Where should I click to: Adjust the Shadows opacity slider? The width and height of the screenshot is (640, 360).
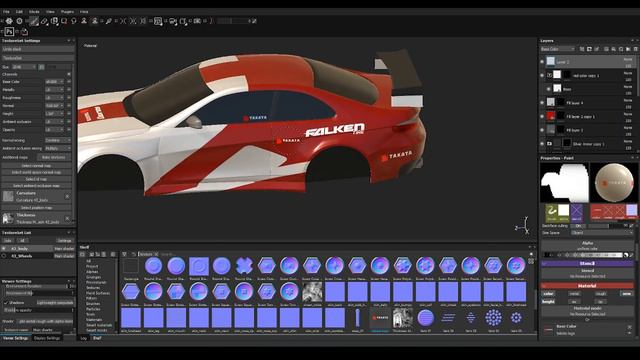pos(38,310)
